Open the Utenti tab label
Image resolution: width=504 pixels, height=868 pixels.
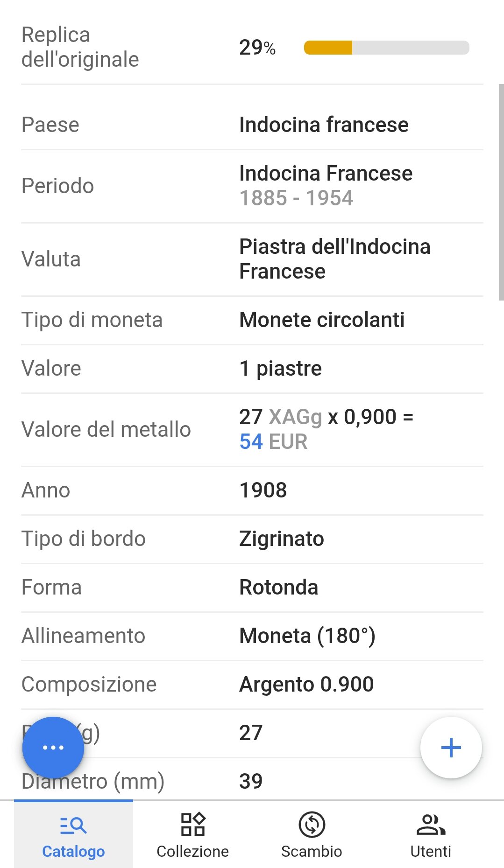click(431, 852)
